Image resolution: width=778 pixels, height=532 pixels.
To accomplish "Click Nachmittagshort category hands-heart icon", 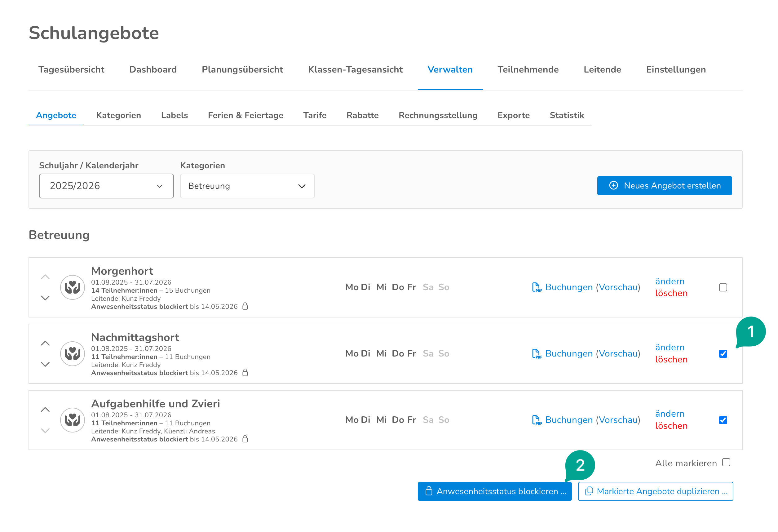I will tap(72, 353).
